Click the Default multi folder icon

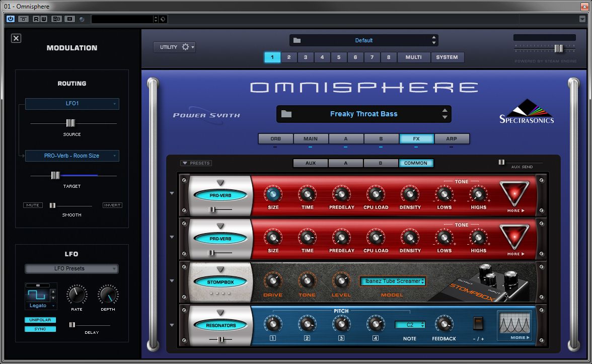(297, 40)
